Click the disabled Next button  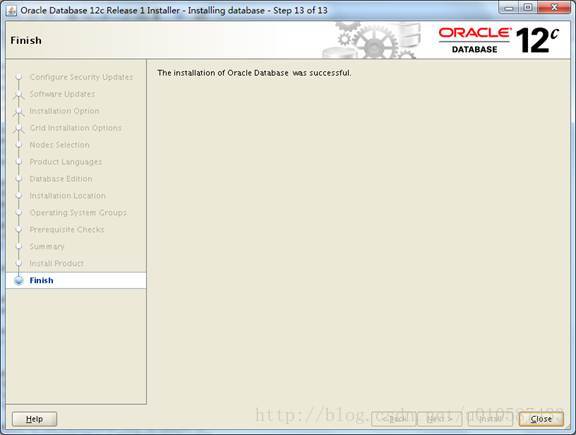coord(439,419)
